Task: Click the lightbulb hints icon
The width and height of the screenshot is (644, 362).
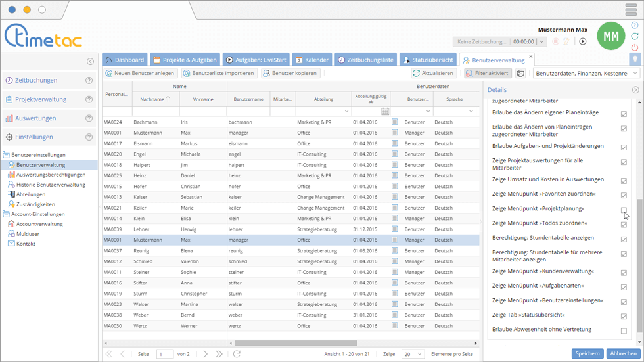Action: click(635, 59)
